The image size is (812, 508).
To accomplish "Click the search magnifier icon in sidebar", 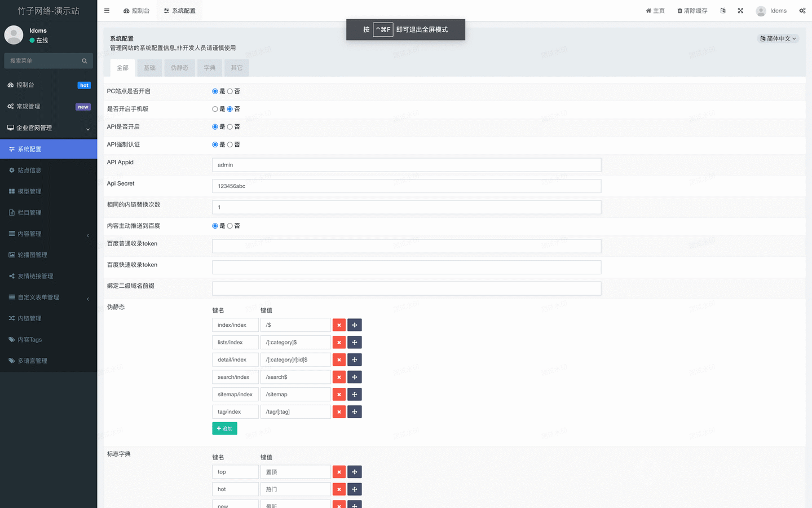I will [x=85, y=61].
